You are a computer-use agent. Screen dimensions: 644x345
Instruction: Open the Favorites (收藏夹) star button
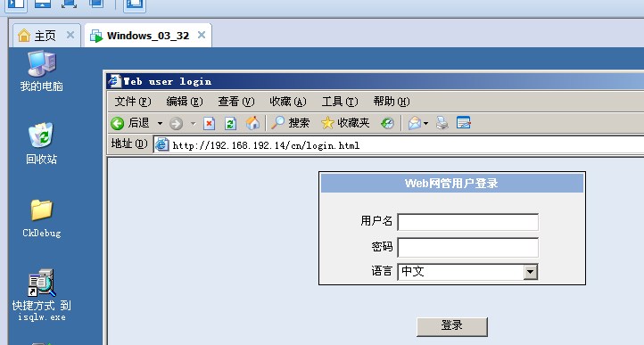tap(345, 123)
